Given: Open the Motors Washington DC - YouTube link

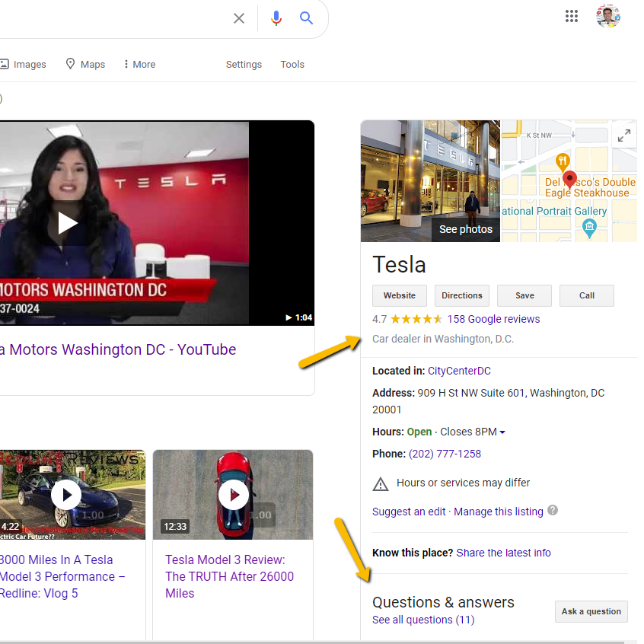Looking at the screenshot, I should click(x=118, y=349).
